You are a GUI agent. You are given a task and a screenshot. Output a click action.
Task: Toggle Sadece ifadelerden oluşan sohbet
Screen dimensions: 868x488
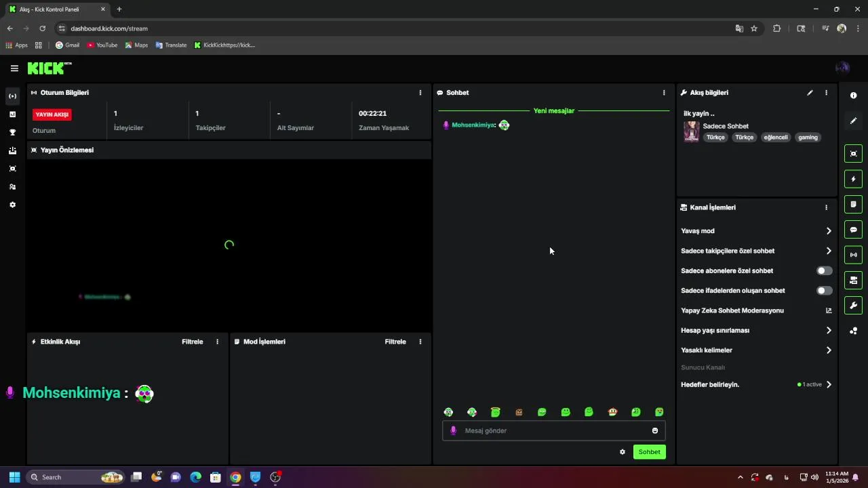[x=824, y=291]
